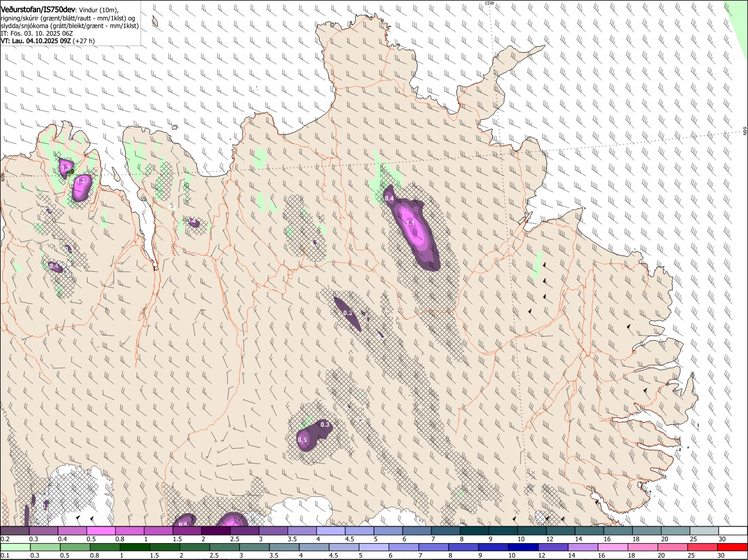Image resolution: width=748 pixels, height=560 pixels.
Task: Click the Veðurstofan/IS750dev title text
Action: 39,10
